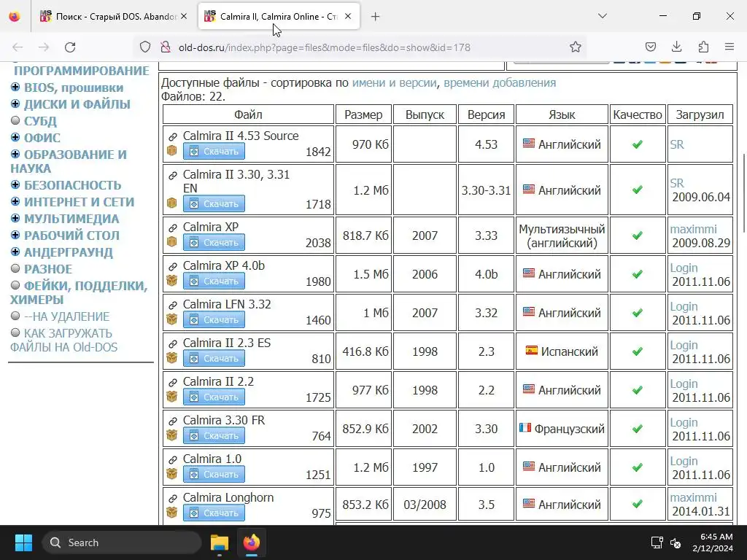Click Скачать for Calmira II 3.30, 3.31 EN
This screenshot has width=747, height=560.
pos(214,204)
